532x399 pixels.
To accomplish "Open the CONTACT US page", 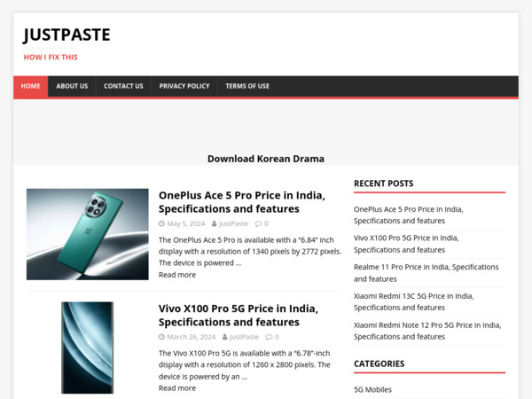I will pyautogui.click(x=123, y=86).
